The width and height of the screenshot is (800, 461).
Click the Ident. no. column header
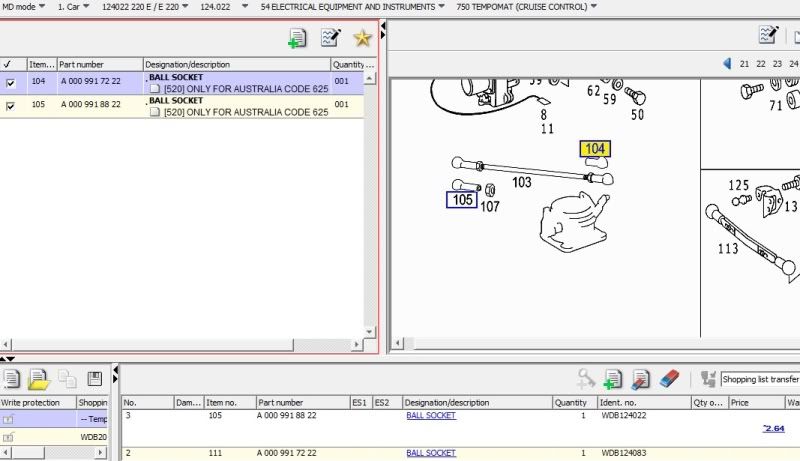point(644,402)
